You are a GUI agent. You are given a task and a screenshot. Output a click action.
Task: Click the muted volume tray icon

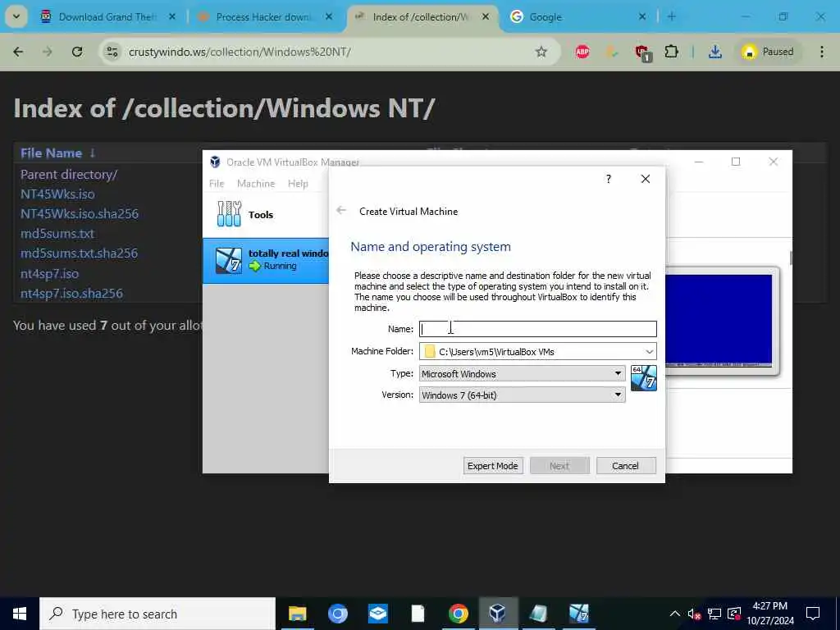pos(694,614)
